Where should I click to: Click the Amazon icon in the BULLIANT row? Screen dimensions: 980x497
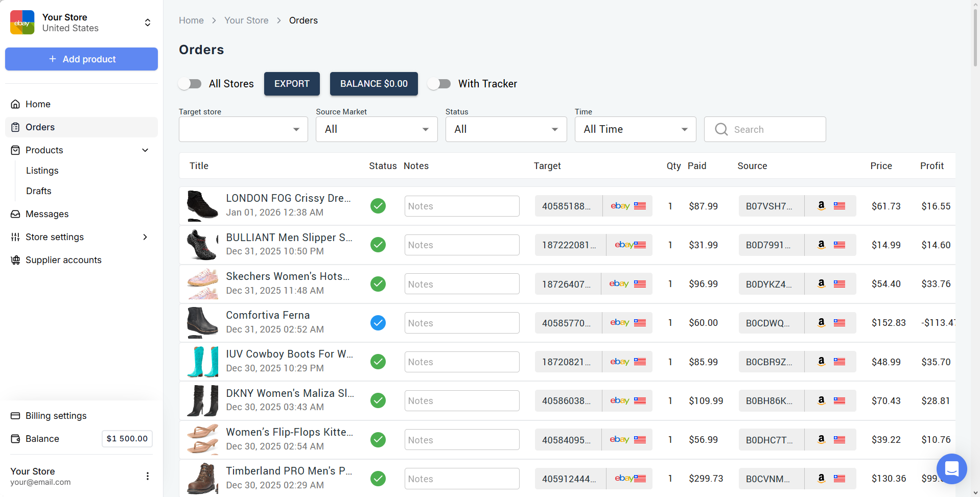(821, 245)
